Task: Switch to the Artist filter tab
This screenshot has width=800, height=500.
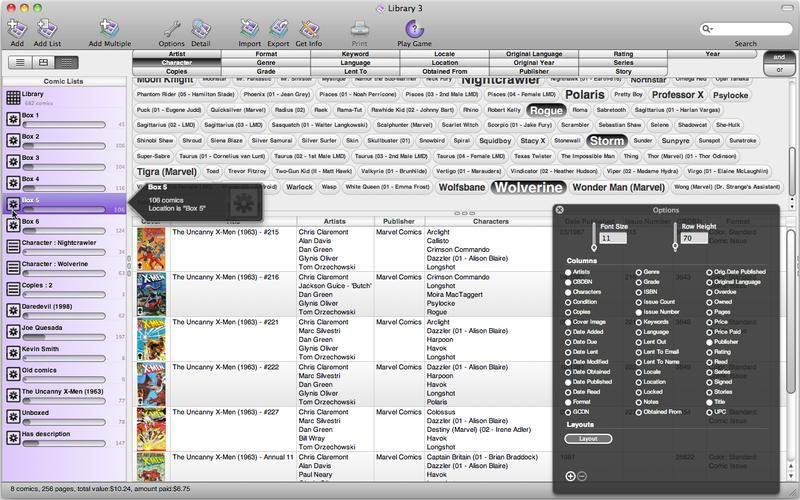Action: [x=176, y=53]
